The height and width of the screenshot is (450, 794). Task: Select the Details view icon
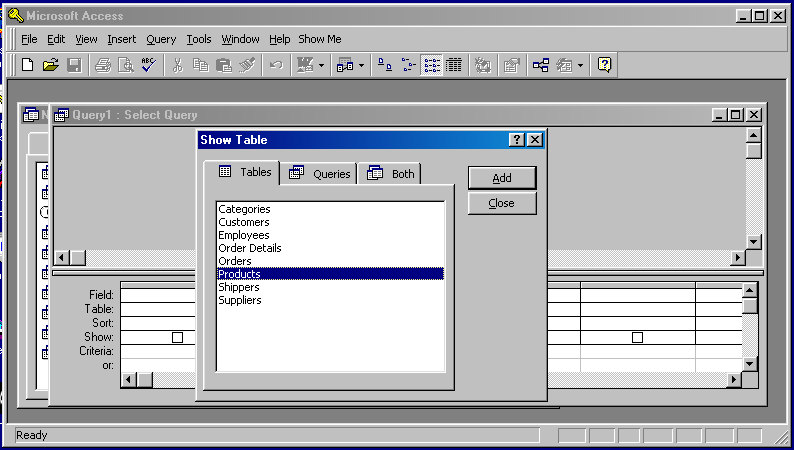pos(454,65)
